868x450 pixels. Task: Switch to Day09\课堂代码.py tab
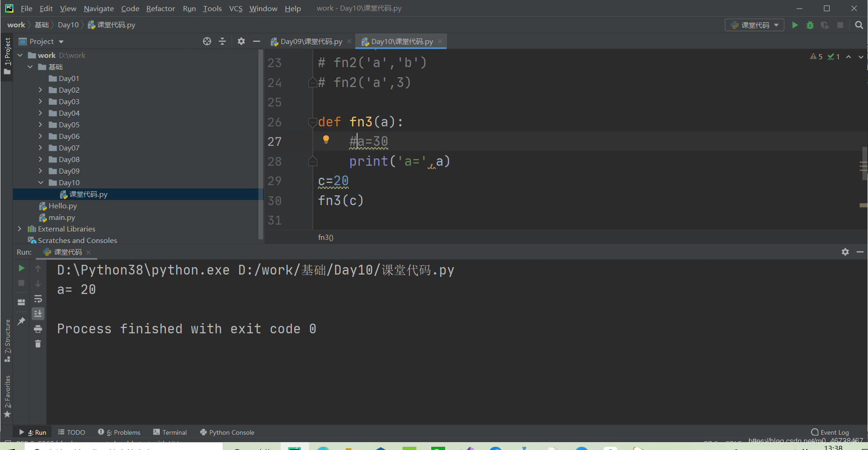(311, 41)
